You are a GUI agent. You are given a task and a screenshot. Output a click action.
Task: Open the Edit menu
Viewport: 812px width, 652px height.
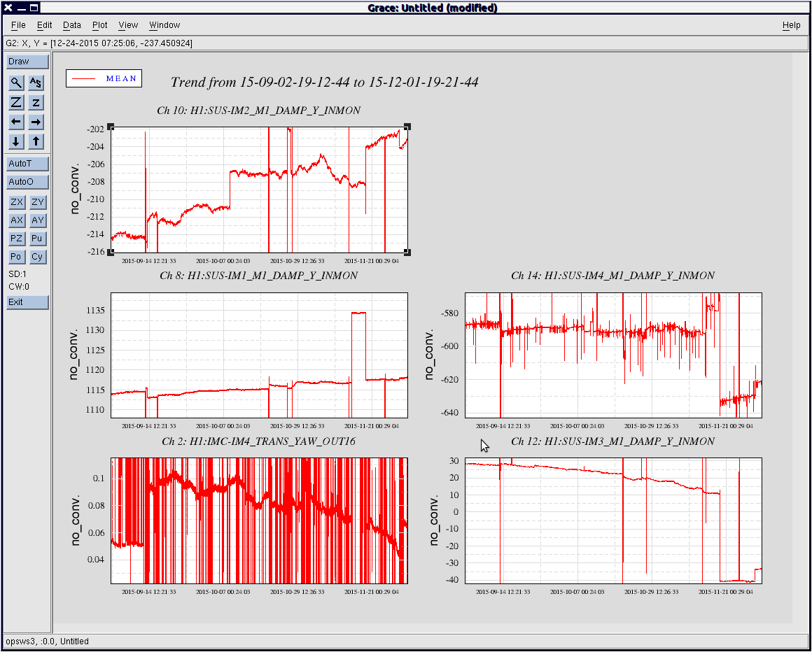45,25
